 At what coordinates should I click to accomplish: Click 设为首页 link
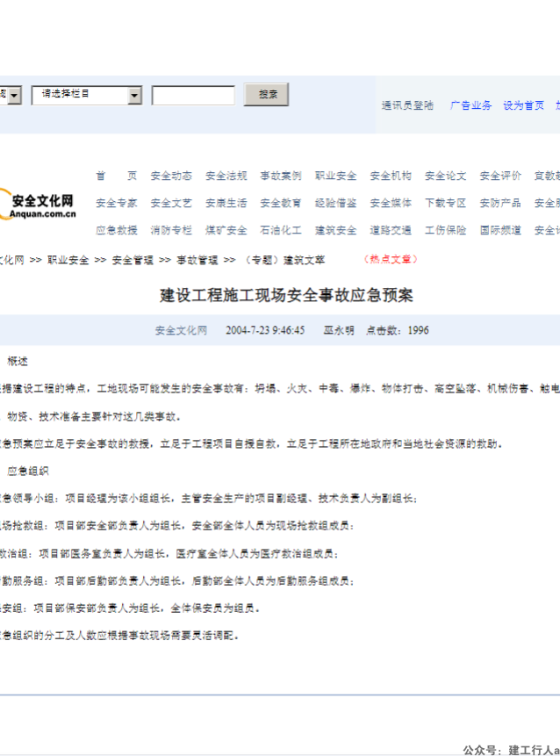point(523,105)
